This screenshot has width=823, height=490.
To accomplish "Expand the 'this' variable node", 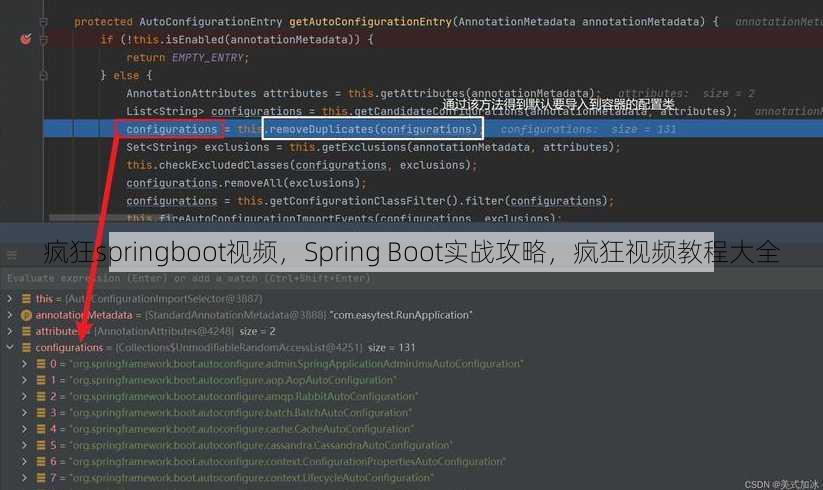I will (x=9, y=299).
